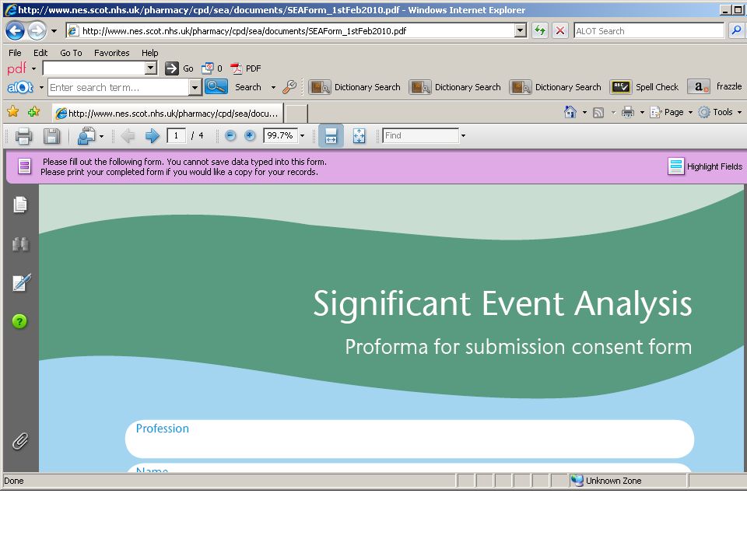Click the PDF collaborate icon
The width and height of the screenshot is (747, 560).
pos(86,136)
